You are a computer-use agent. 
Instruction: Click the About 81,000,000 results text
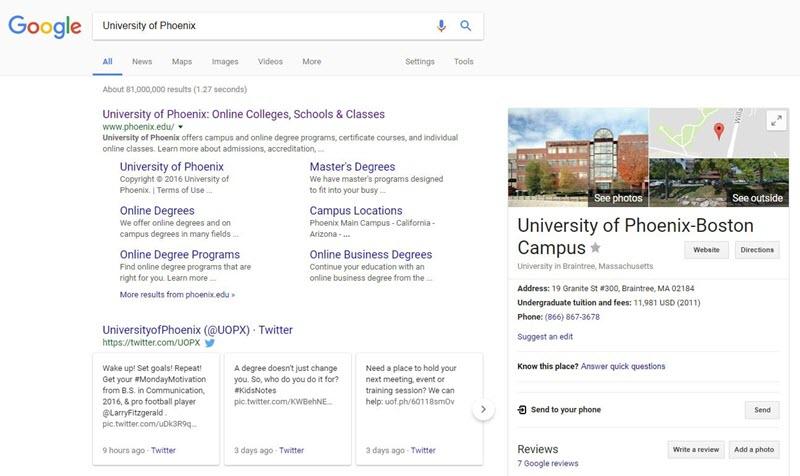[x=174, y=89]
